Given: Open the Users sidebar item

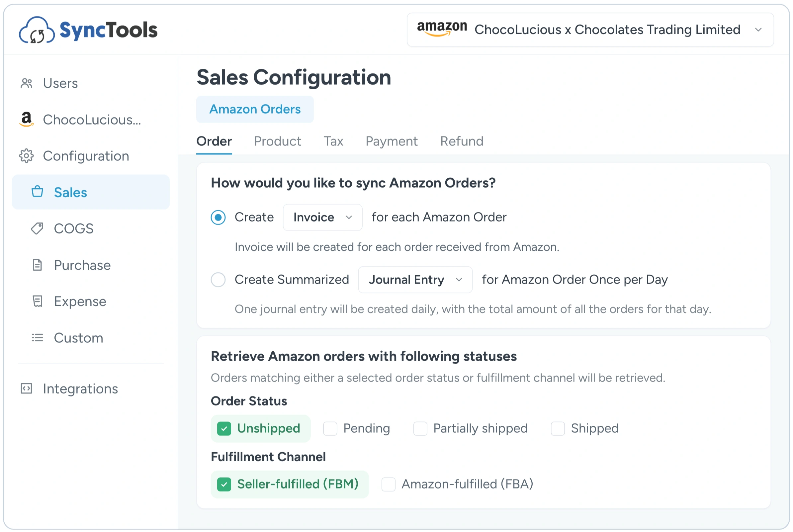Looking at the screenshot, I should tap(91, 83).
